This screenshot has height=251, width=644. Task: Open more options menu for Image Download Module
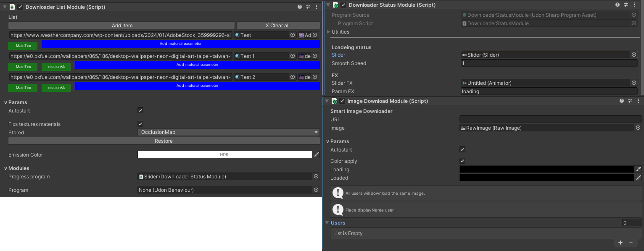639,101
